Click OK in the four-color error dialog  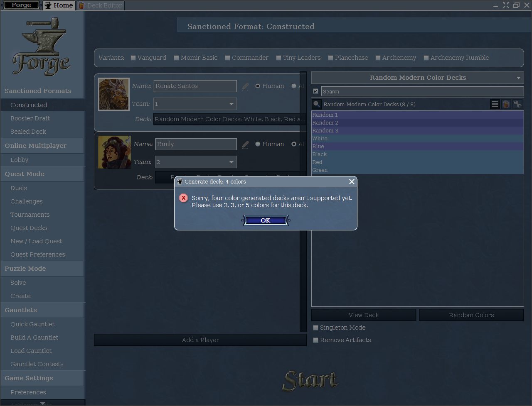coord(265,220)
